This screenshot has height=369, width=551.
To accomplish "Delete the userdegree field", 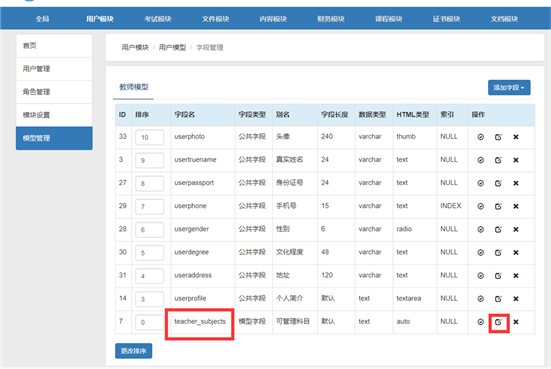I will [x=516, y=253].
